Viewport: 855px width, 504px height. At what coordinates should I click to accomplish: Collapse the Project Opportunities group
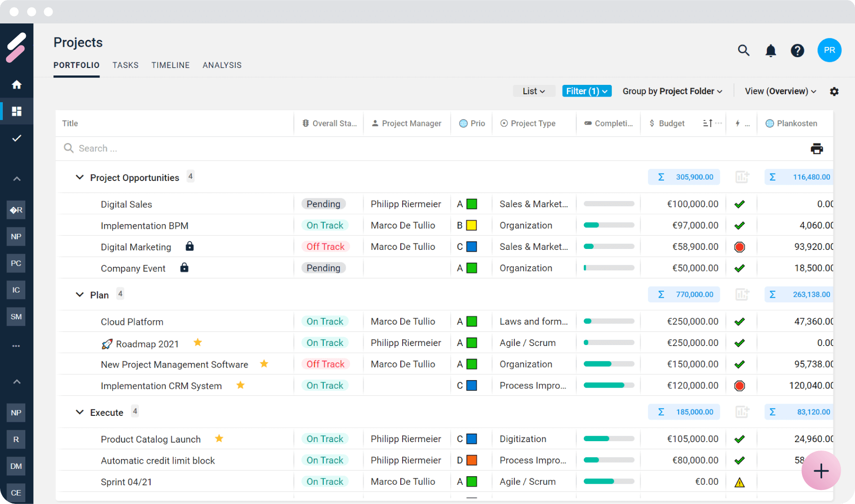[80, 177]
